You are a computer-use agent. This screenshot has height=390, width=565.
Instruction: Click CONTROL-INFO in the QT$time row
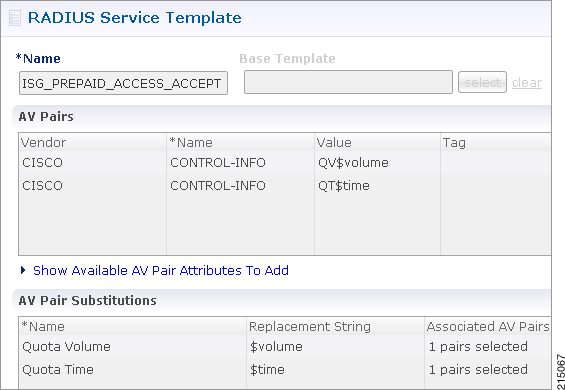coord(240,186)
